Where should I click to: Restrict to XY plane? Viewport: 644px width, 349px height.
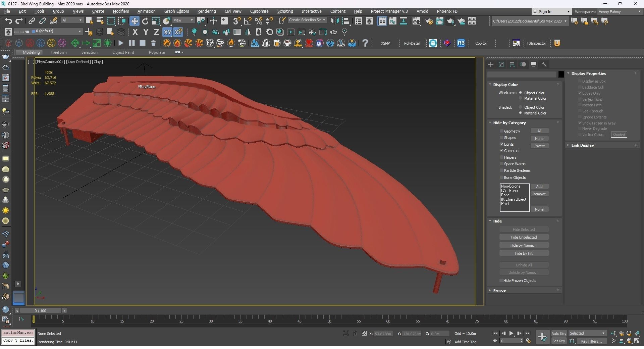[167, 32]
